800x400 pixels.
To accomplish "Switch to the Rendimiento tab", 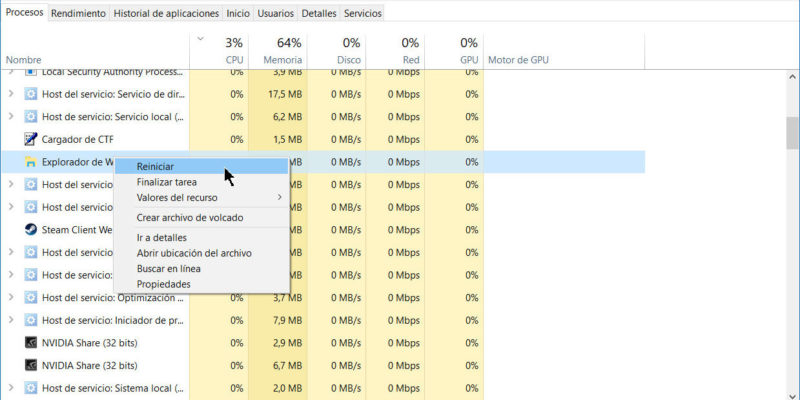I will coord(77,13).
